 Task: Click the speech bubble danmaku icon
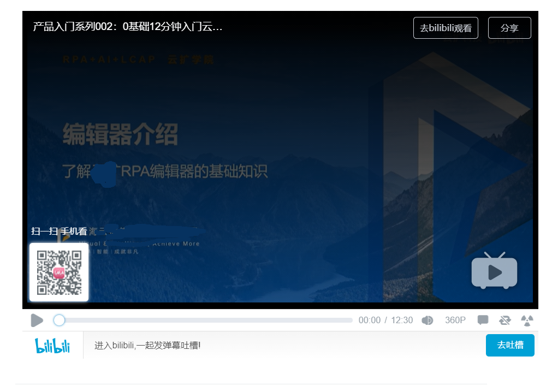pyautogui.click(x=483, y=320)
